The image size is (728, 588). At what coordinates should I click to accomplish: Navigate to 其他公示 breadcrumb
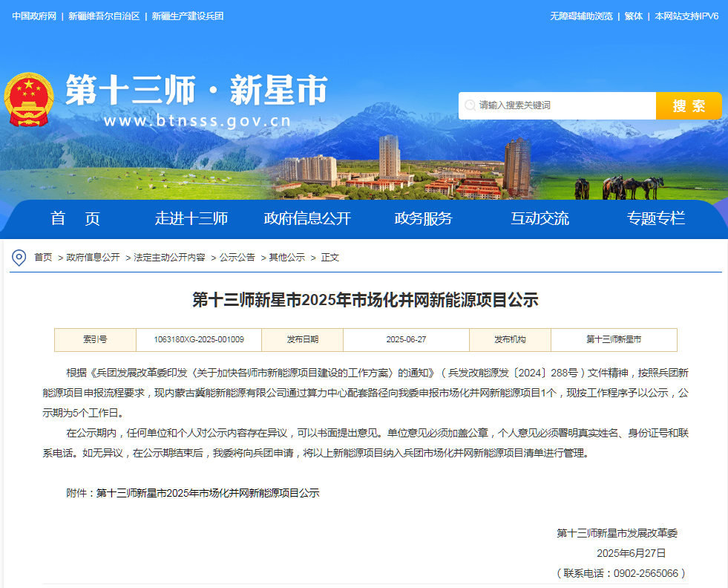[x=286, y=258]
